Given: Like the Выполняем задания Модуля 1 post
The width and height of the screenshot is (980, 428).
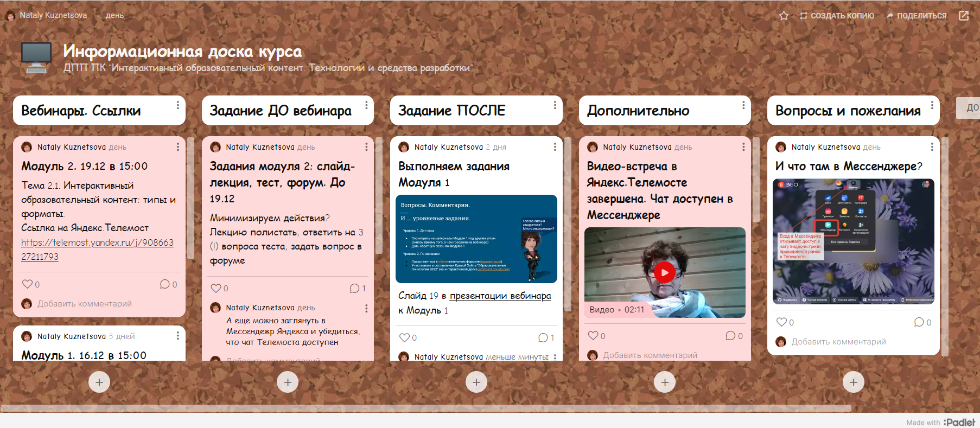Looking at the screenshot, I should click(x=404, y=337).
